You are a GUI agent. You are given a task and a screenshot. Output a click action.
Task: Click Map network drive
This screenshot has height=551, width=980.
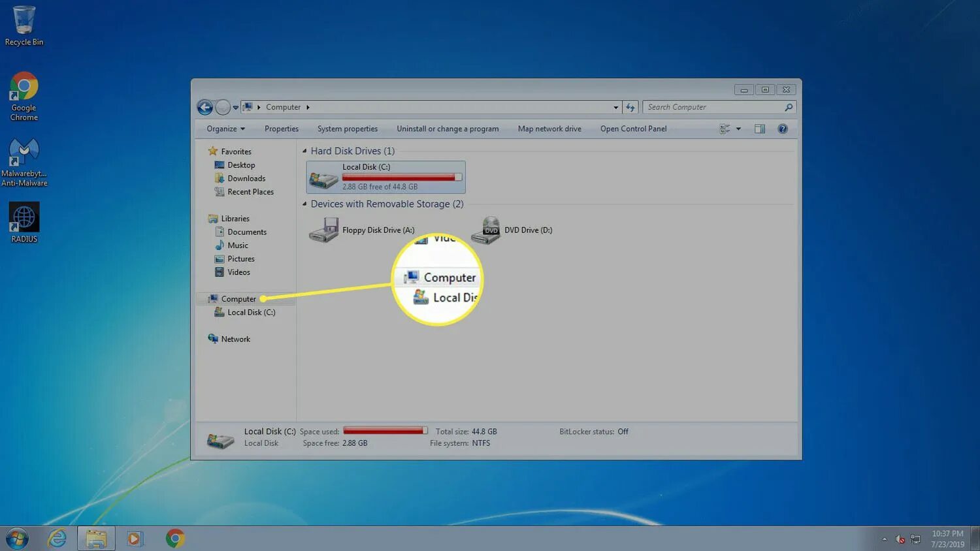click(x=549, y=129)
